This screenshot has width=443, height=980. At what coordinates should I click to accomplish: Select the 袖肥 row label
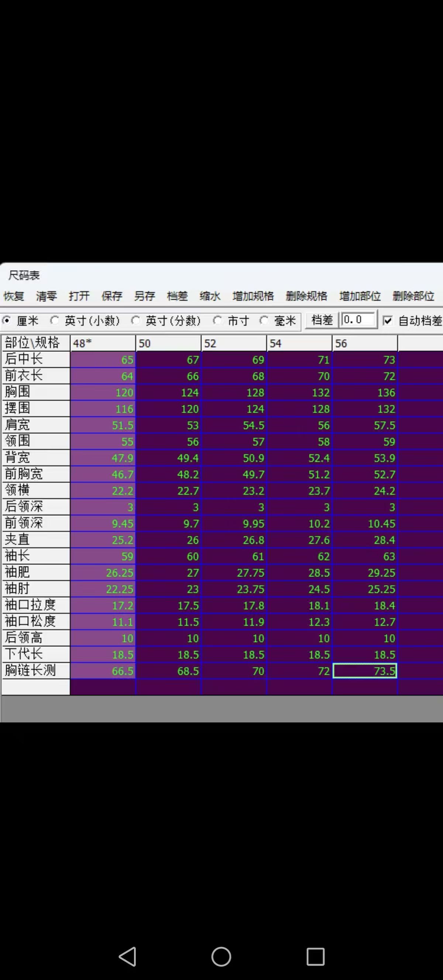tap(36, 572)
